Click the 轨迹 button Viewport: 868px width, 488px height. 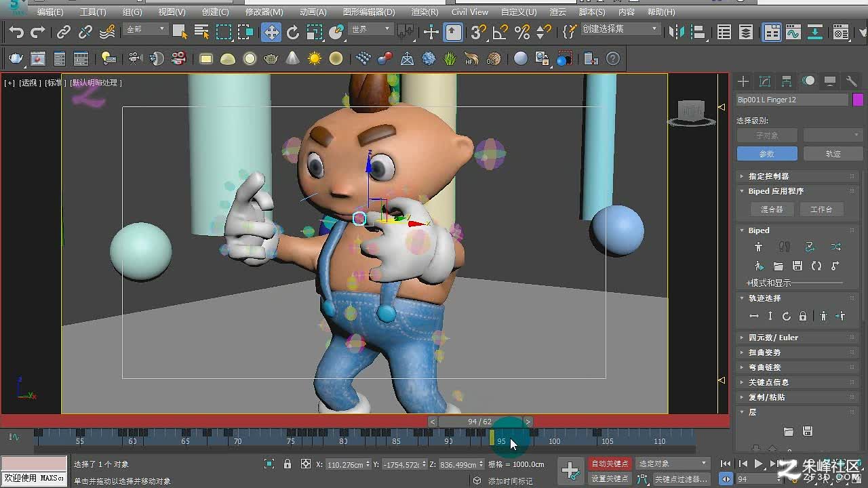pyautogui.click(x=833, y=154)
